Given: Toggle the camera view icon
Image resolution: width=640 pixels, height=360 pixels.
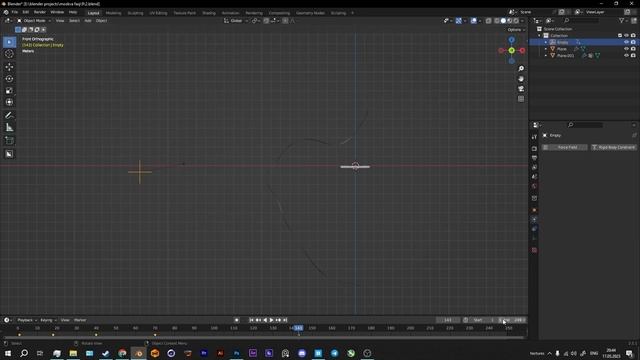Looking at the screenshot, I should [521, 89].
